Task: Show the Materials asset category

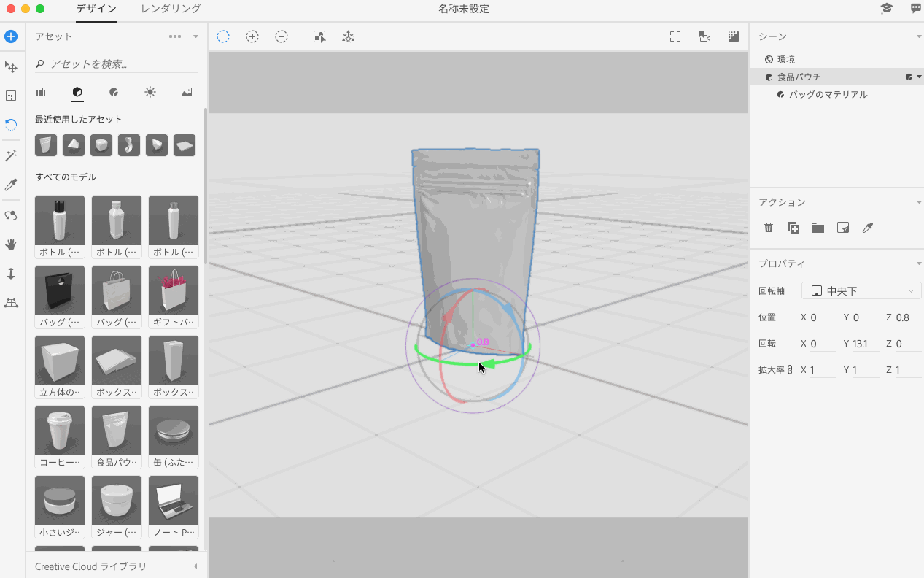Action: pyautogui.click(x=114, y=92)
